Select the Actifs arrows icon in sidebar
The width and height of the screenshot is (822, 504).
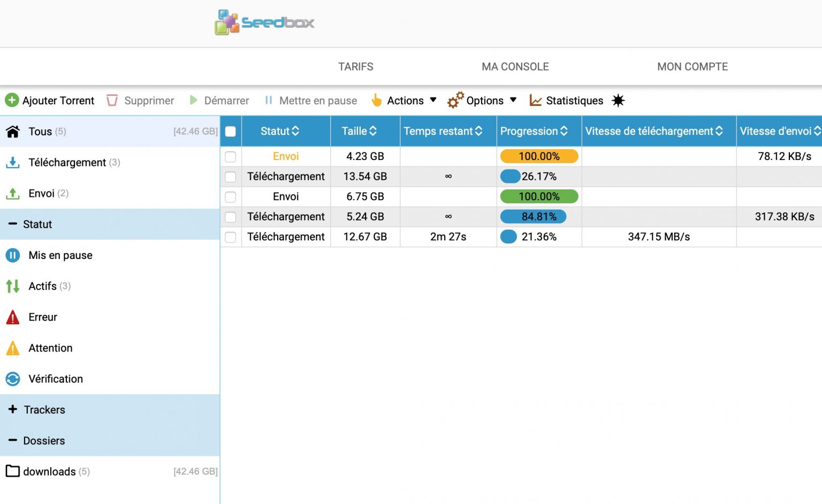[12, 286]
